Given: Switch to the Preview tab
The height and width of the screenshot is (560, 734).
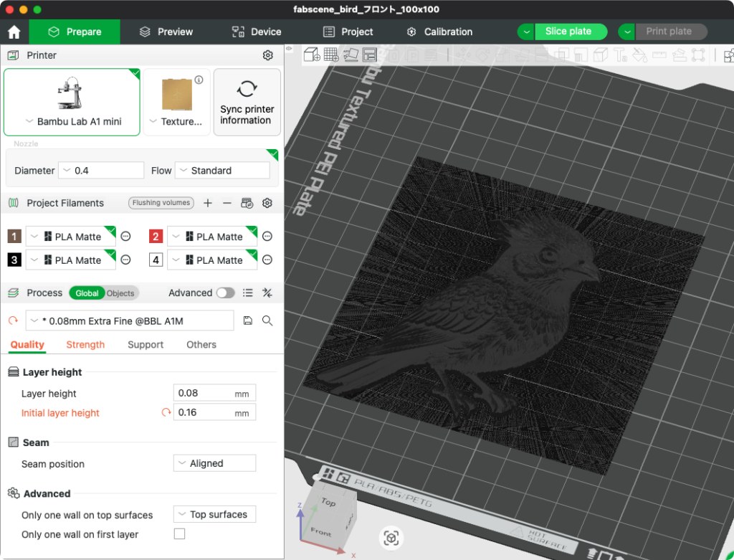Looking at the screenshot, I should pos(166,32).
